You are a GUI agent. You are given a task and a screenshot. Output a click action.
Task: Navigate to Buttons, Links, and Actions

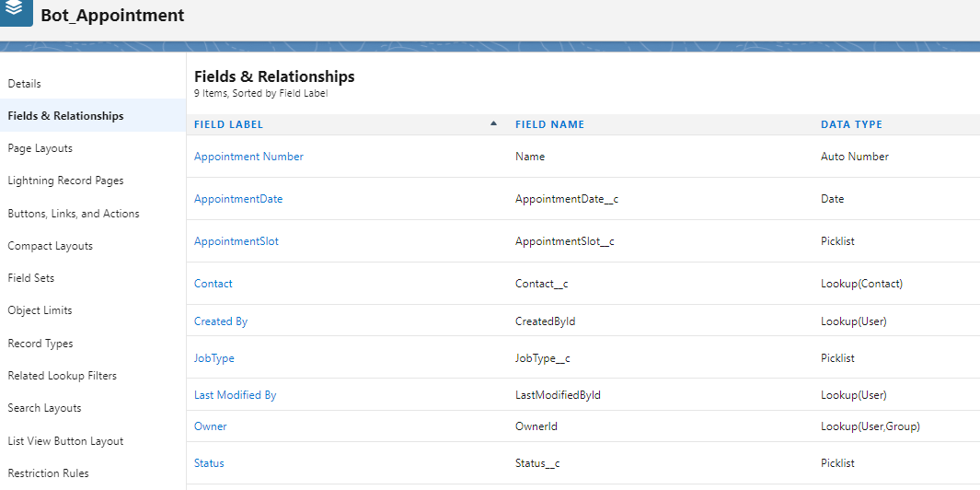74,214
